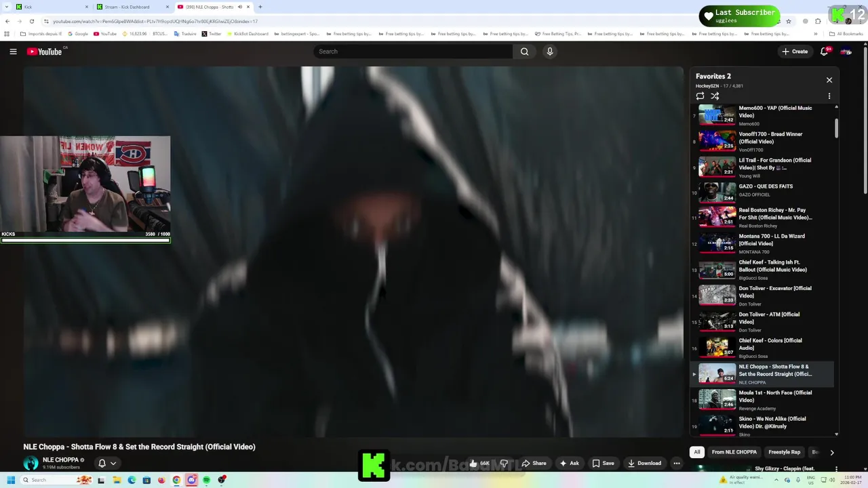Screen dimensions: 868x488
Task: Play GAZO - QUE DES FAITS item
Action: pos(763,193)
